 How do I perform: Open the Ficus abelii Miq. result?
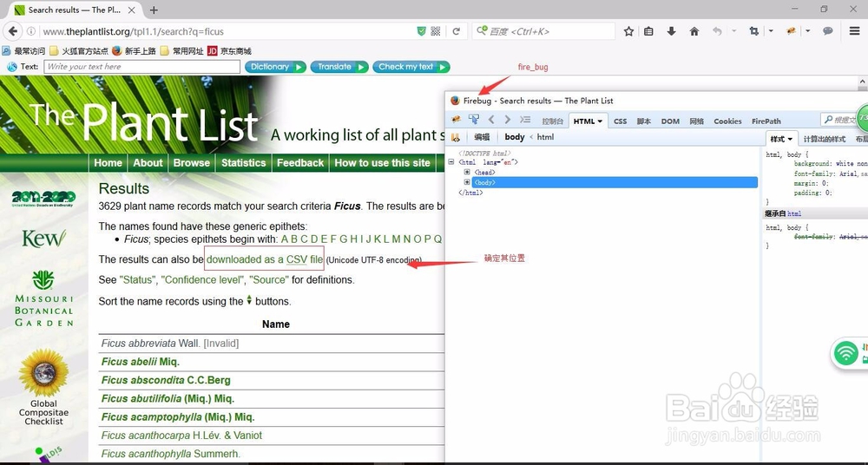[141, 362]
